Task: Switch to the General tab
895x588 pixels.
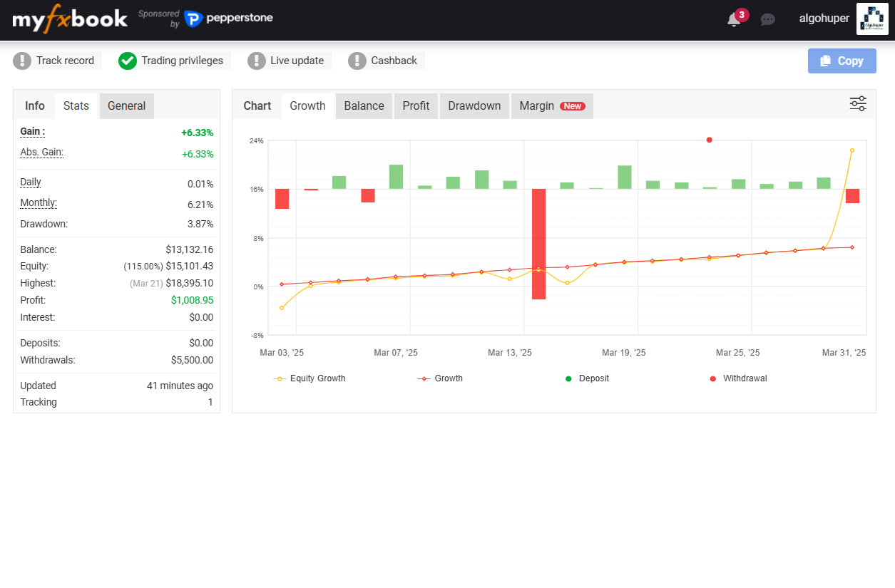Action: [x=127, y=105]
